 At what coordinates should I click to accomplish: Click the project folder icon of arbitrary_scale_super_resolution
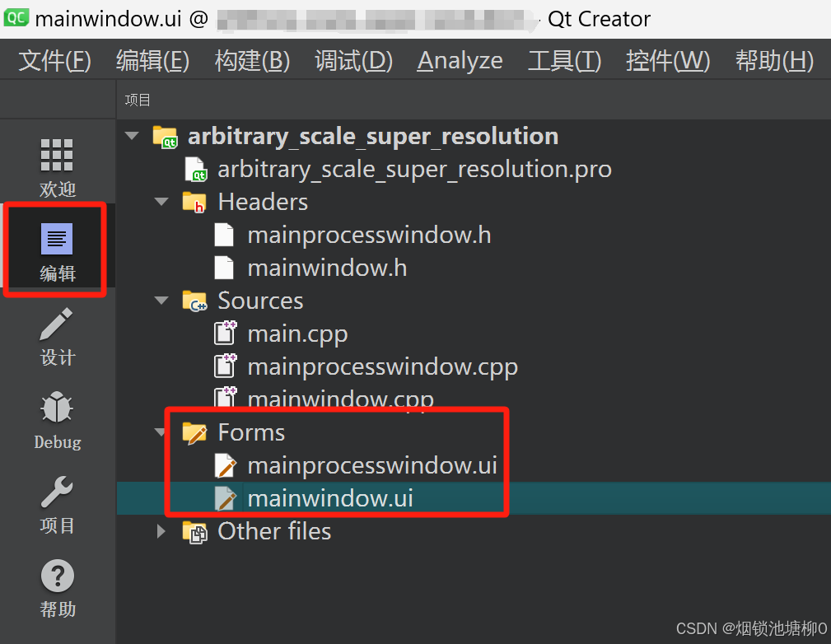point(165,137)
